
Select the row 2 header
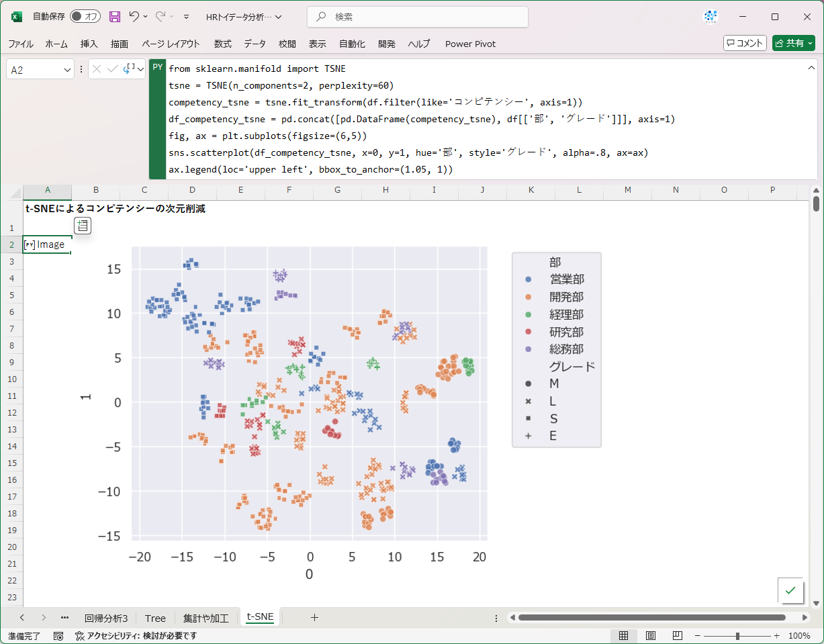tap(11, 244)
